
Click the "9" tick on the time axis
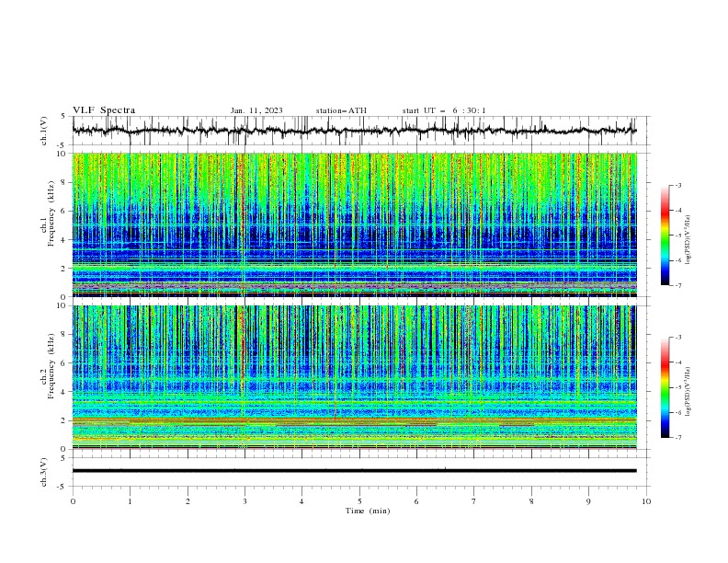click(x=588, y=501)
